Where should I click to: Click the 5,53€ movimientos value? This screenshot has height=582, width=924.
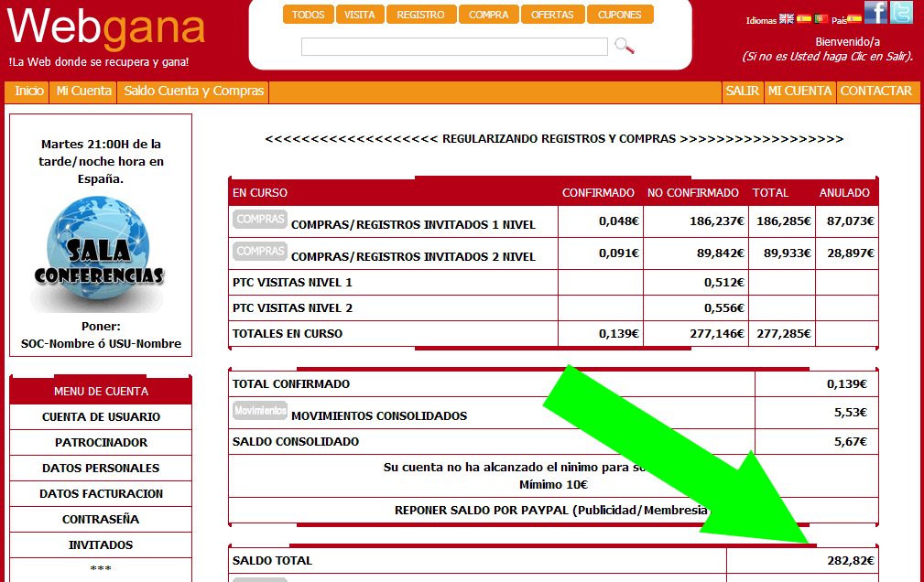click(x=851, y=413)
